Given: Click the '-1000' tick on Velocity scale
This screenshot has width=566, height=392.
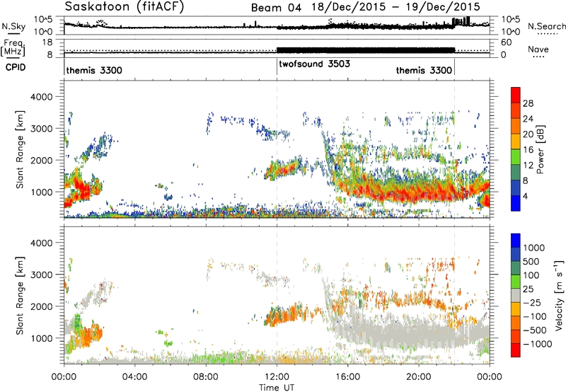Looking at the screenshot, I should (537, 344).
